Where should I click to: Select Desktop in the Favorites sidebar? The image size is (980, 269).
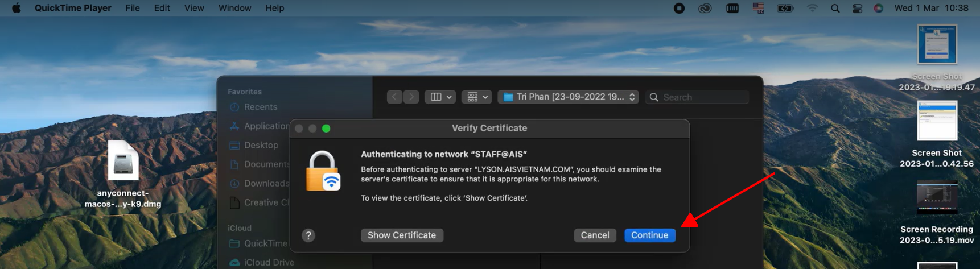click(x=261, y=145)
